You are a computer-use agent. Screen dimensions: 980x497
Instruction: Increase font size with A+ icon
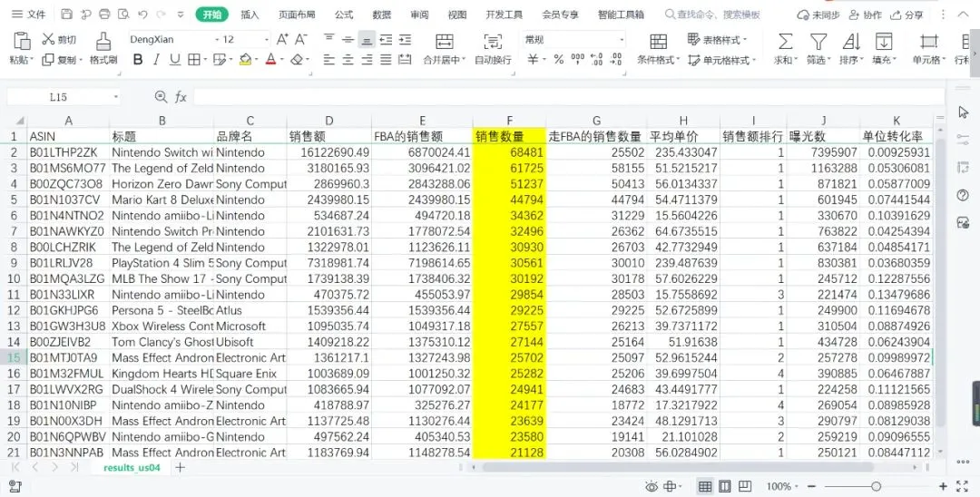point(282,39)
